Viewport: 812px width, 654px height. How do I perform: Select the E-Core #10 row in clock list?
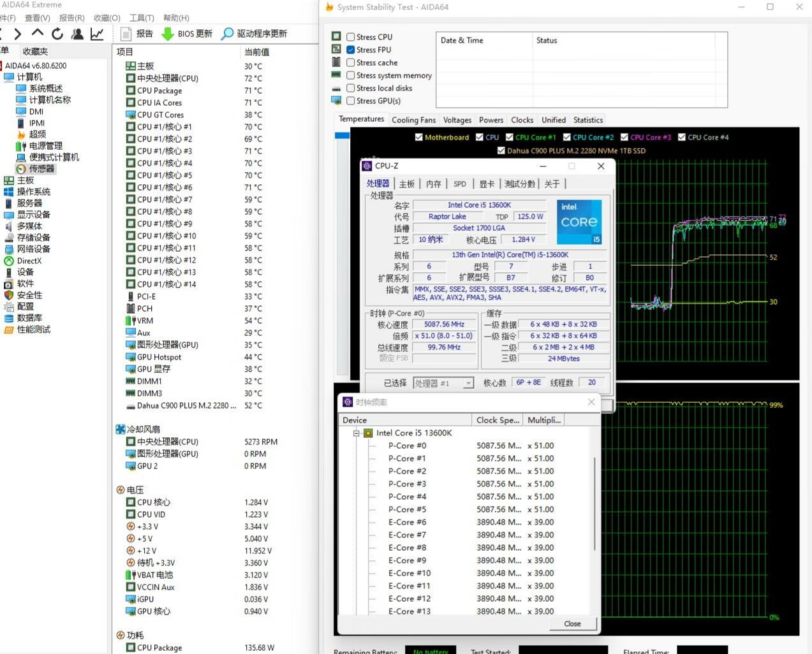[469, 573]
